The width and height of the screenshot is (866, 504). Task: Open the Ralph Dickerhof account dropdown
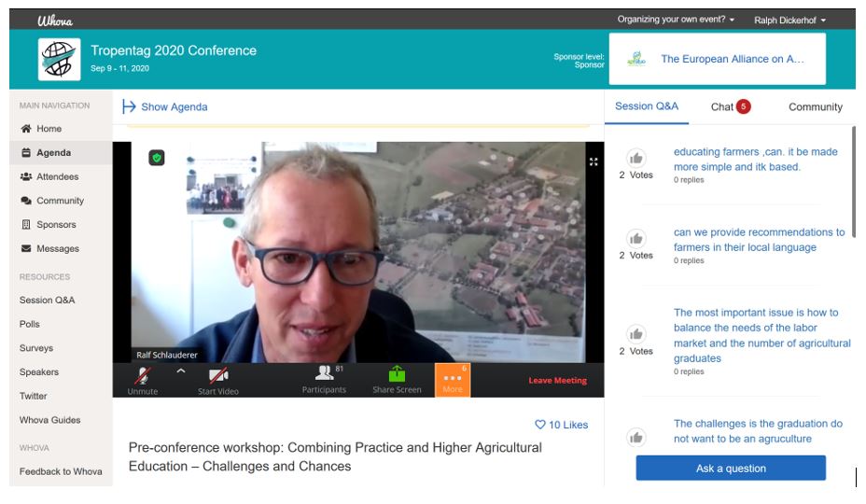[x=789, y=21]
